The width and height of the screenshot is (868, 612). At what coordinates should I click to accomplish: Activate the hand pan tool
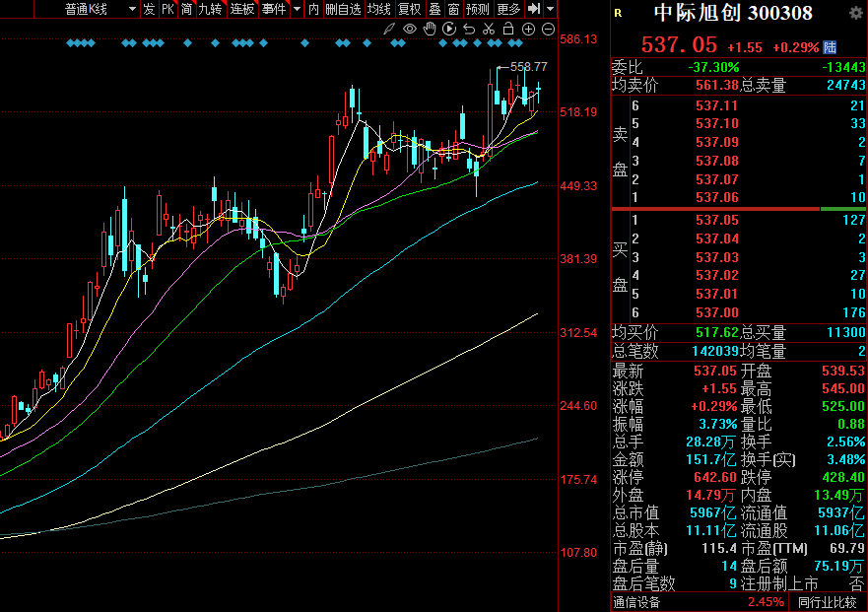click(430, 29)
